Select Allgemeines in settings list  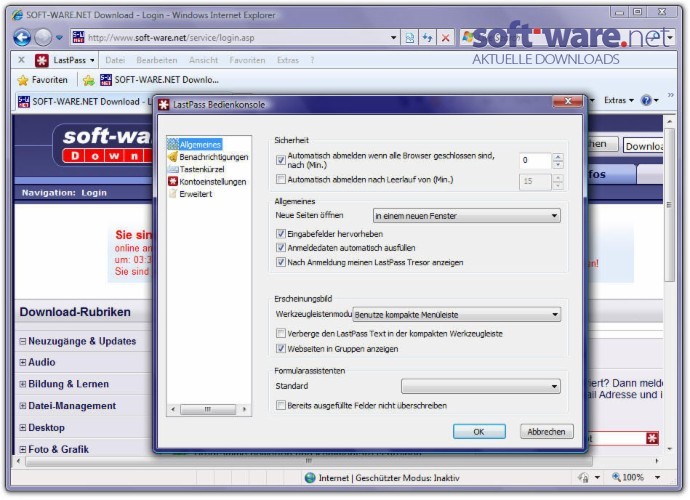click(195, 144)
